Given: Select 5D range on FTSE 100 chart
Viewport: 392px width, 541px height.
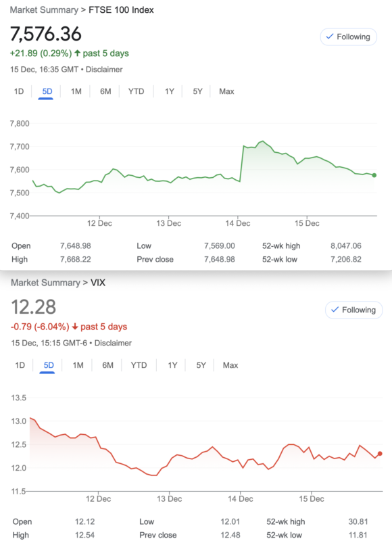Looking at the screenshot, I should pyautogui.click(x=47, y=91).
